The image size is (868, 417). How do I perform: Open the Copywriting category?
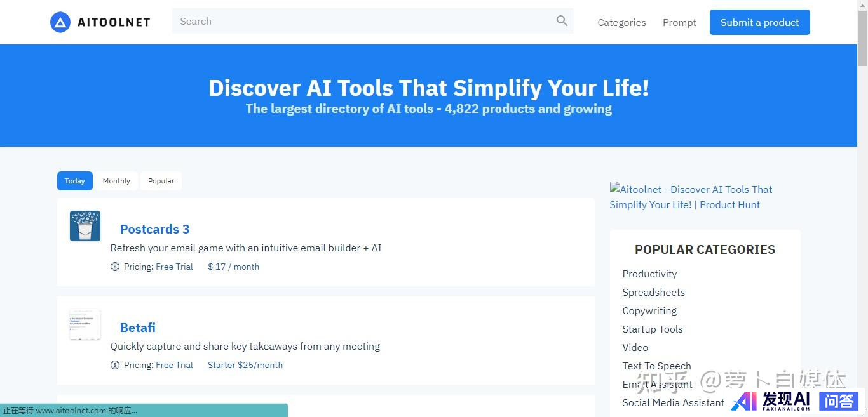649,310
